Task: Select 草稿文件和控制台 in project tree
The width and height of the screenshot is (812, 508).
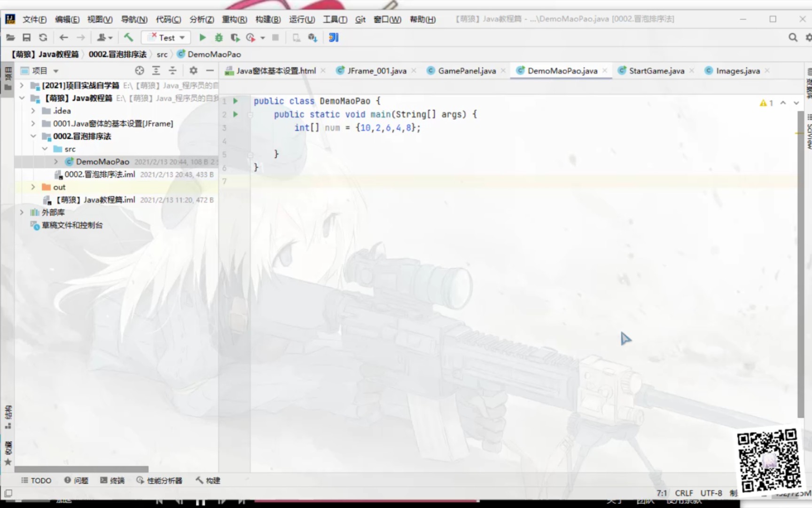Action: pos(72,225)
